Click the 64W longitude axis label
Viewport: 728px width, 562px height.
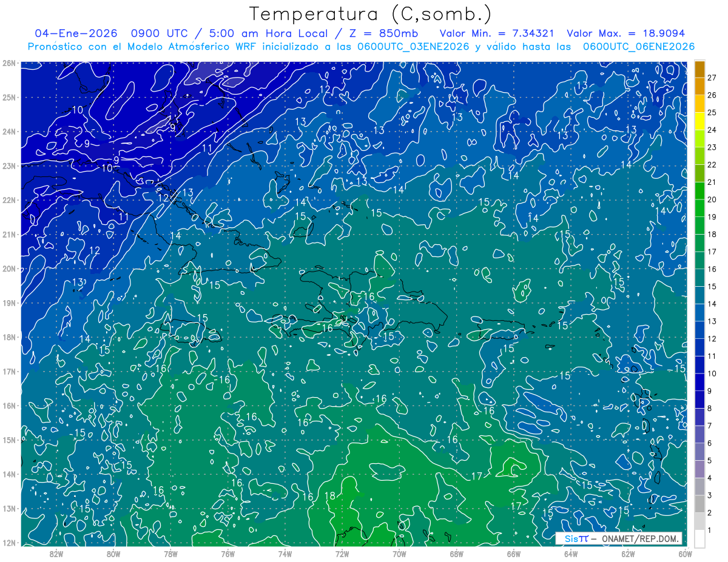[571, 554]
